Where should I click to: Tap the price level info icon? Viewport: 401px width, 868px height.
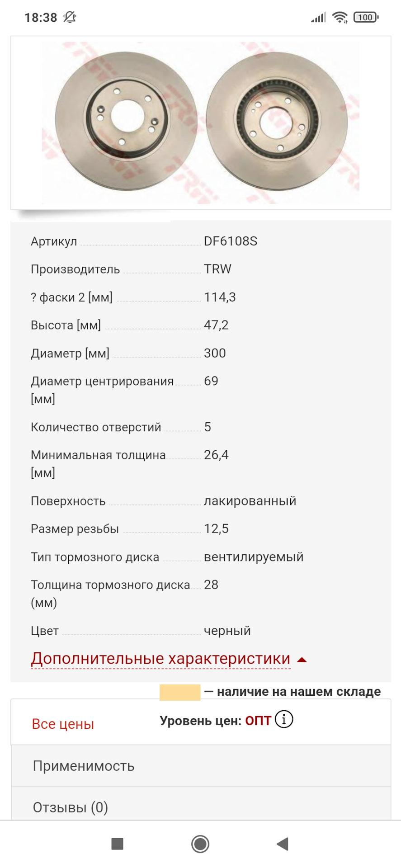pos(284,719)
